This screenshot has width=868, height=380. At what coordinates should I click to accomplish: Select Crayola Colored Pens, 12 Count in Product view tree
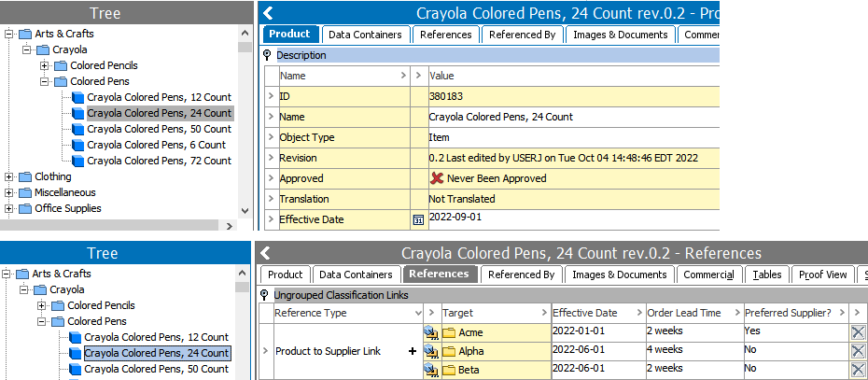pos(159,97)
